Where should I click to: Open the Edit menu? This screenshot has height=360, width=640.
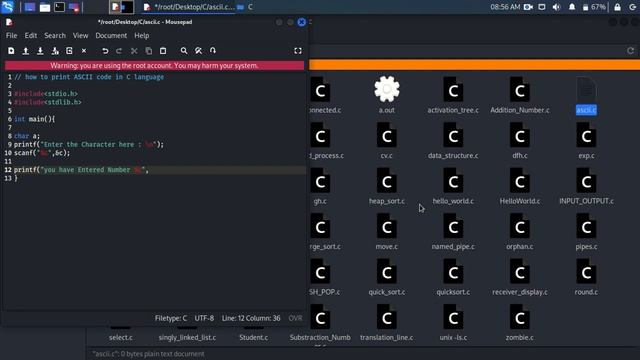(31, 36)
